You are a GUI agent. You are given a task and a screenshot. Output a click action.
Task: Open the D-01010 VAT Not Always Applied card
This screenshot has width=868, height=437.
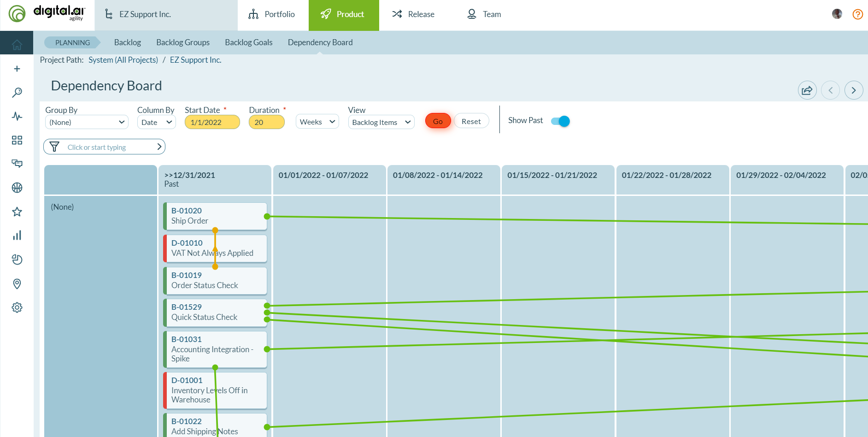tap(215, 248)
